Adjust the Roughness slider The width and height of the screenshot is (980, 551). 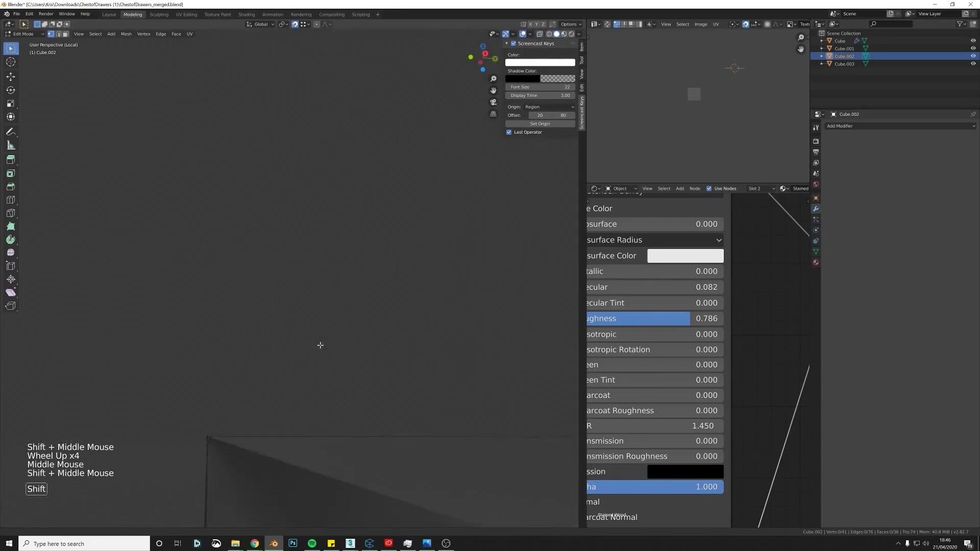(x=655, y=318)
